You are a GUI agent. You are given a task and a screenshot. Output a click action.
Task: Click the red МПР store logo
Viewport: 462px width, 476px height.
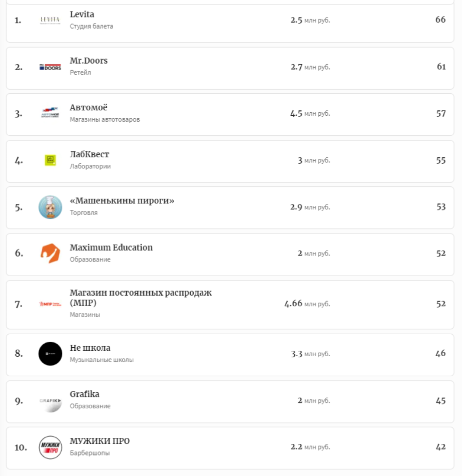click(50, 304)
